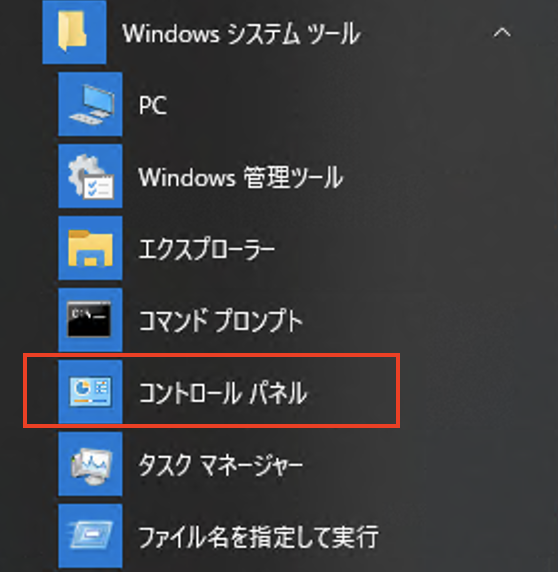Click the ファイル名を指定して実行 icon
Viewport: 558px width, 572px height.
[x=90, y=536]
